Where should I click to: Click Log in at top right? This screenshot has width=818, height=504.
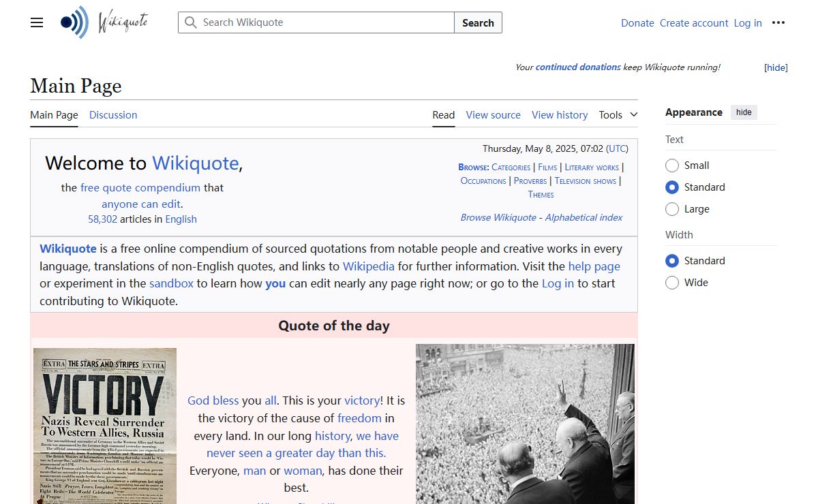pyautogui.click(x=748, y=23)
